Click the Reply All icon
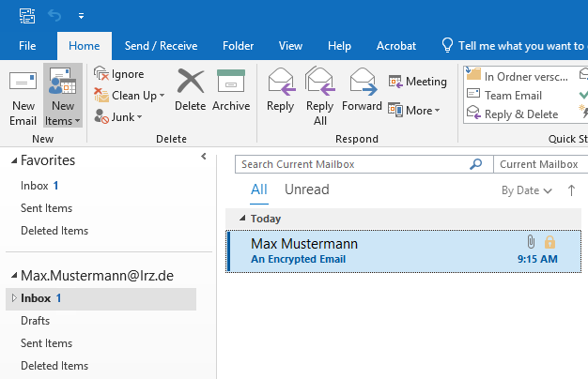The width and height of the screenshot is (588, 379). pos(320,98)
